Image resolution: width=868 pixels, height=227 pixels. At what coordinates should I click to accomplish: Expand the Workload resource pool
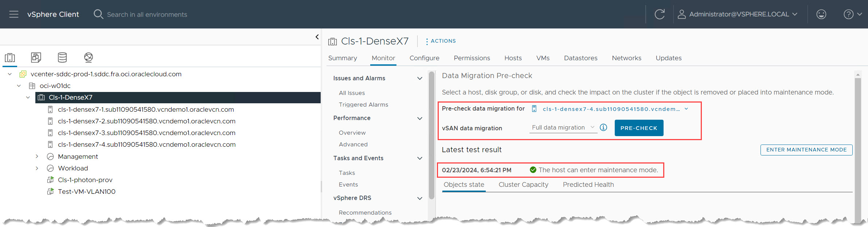(37, 168)
